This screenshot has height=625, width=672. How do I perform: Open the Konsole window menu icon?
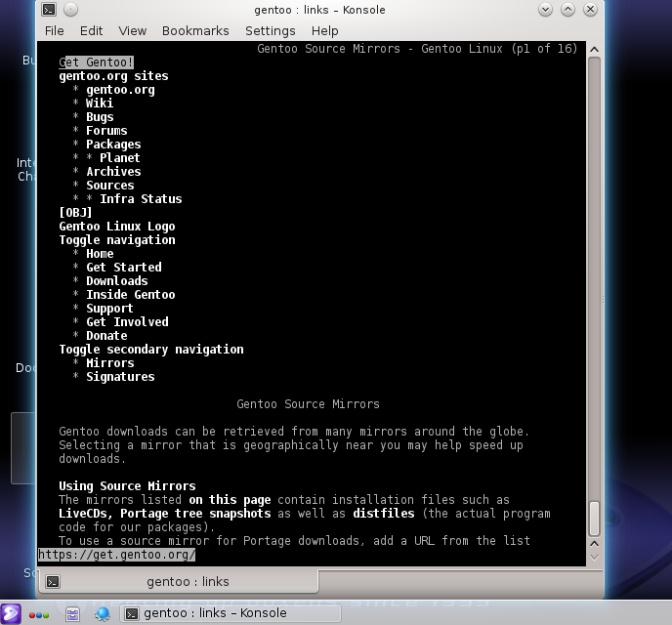point(49,10)
